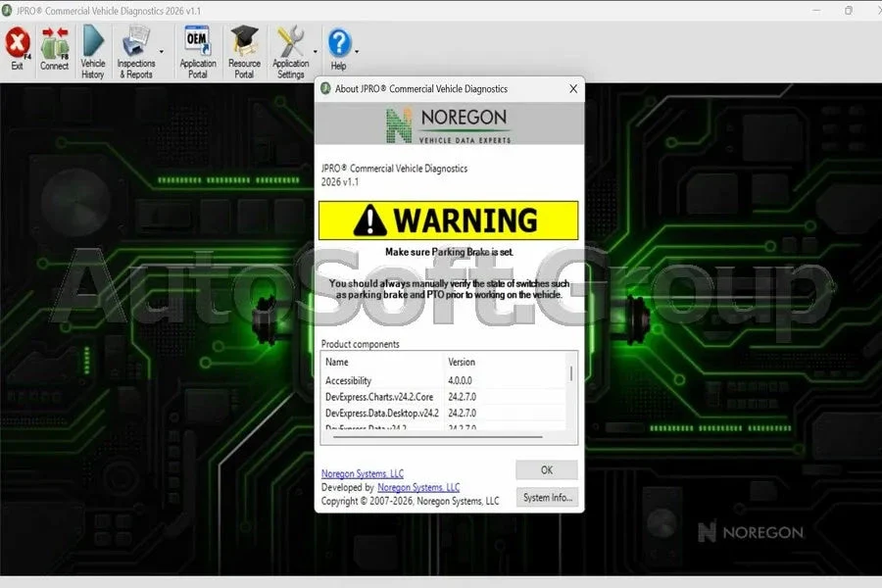882x588 pixels.
Task: Expand the Help dropdown arrow
Action: pos(357,52)
